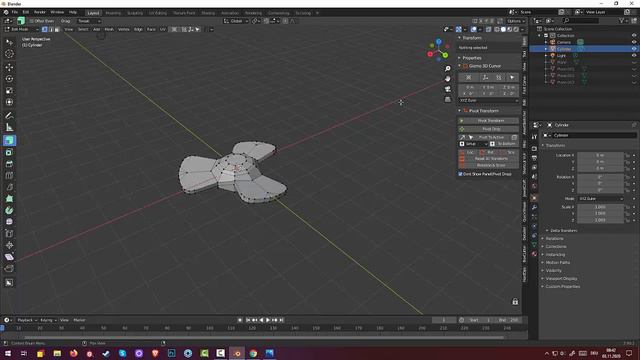Viewport: 640px width, 360px height.
Task: Expand the Relations section
Action: click(554, 238)
